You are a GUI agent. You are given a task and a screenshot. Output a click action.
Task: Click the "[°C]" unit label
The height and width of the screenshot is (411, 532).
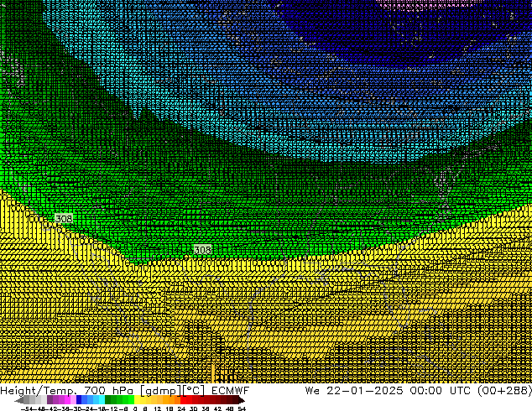[x=194, y=391]
